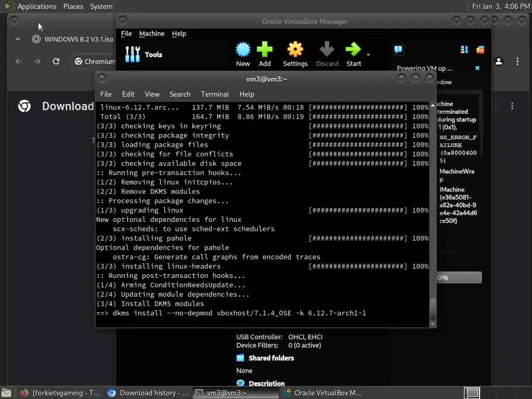Click the 'USB Controller: OHCI, EHCI' line
The width and height of the screenshot is (532, 399).
[x=279, y=337]
